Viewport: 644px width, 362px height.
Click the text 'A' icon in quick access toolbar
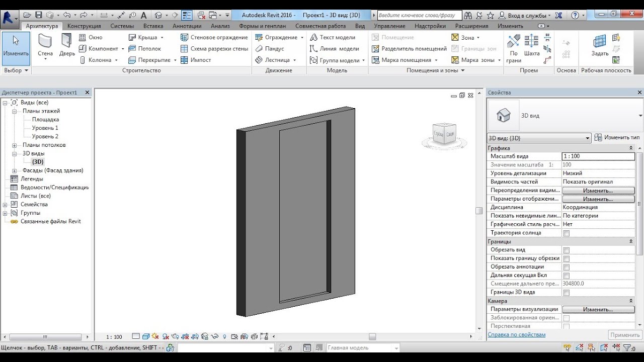click(145, 15)
